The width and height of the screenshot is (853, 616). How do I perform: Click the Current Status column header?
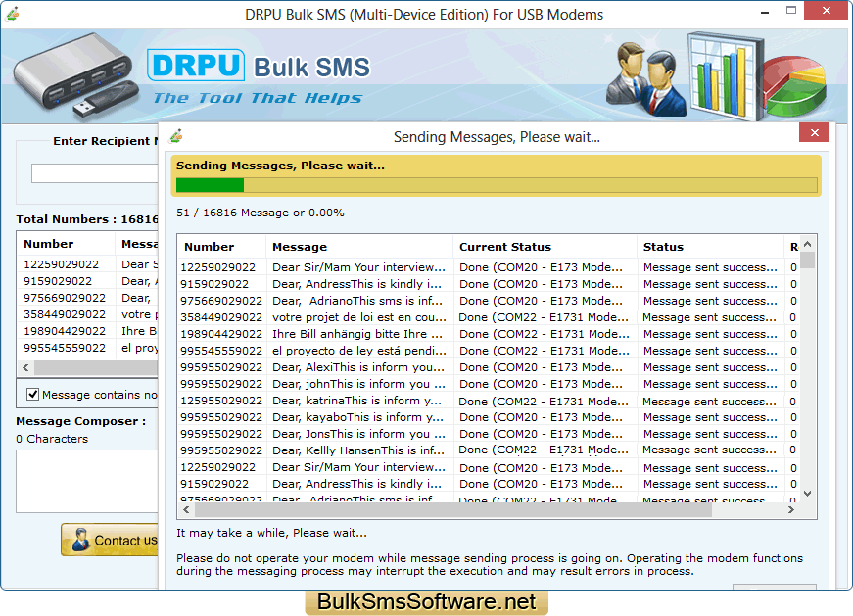point(545,247)
